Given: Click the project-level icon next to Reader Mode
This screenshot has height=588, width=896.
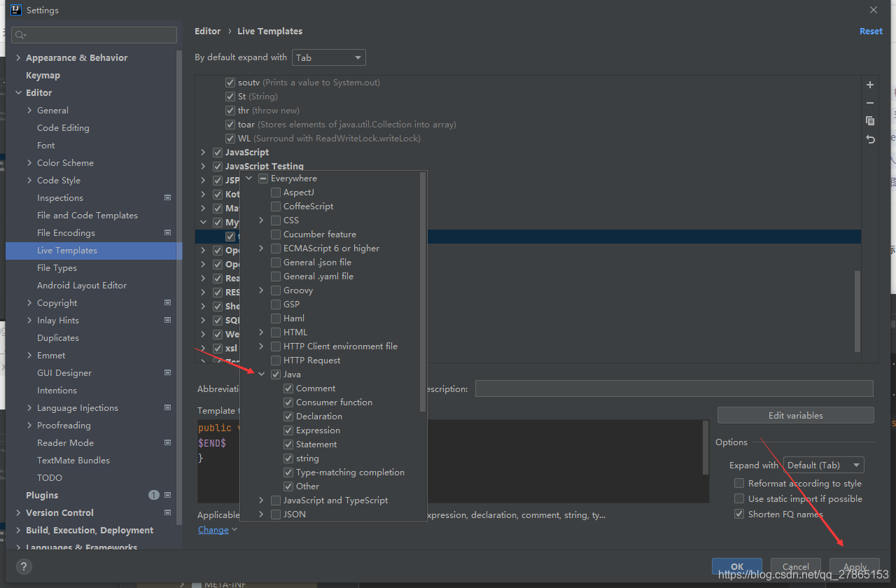Looking at the screenshot, I should [x=167, y=443].
